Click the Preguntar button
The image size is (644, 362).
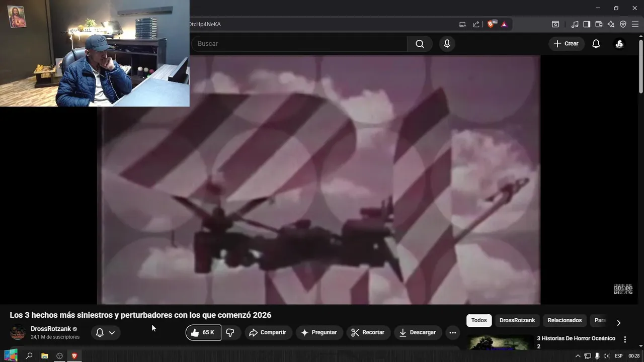[319, 332]
